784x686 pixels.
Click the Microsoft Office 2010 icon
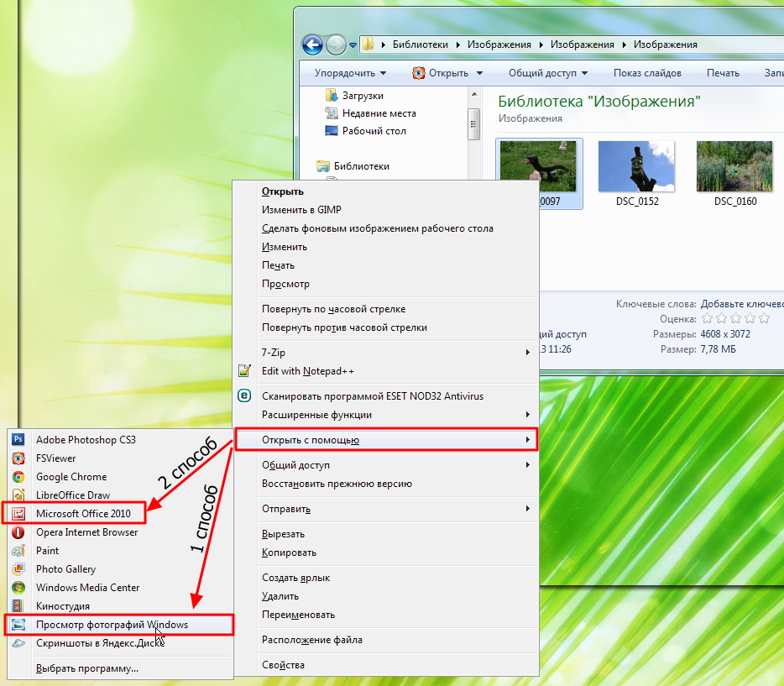click(18, 514)
